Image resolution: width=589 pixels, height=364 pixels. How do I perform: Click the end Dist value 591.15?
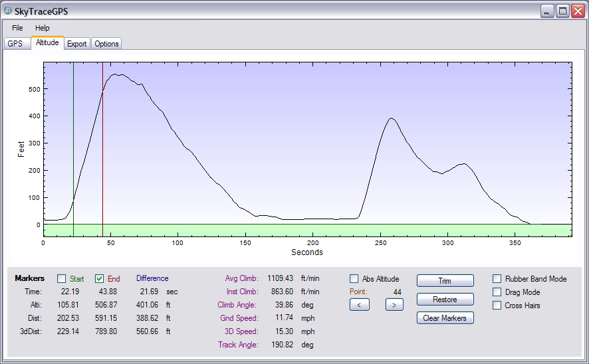point(106,318)
